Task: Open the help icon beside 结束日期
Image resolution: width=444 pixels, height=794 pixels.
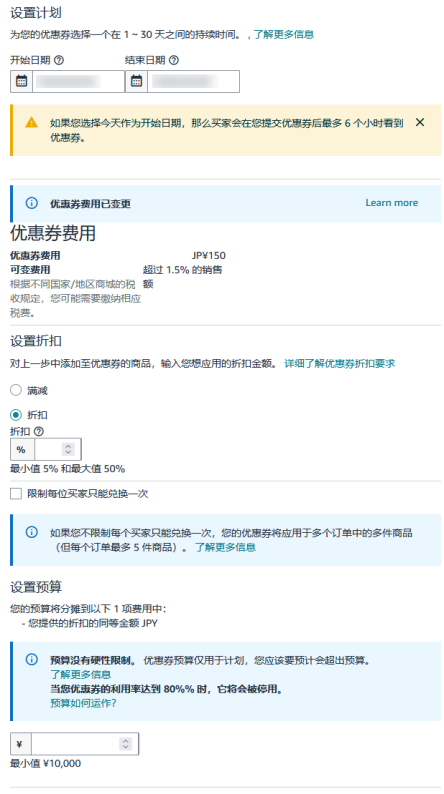Action: click(174, 60)
